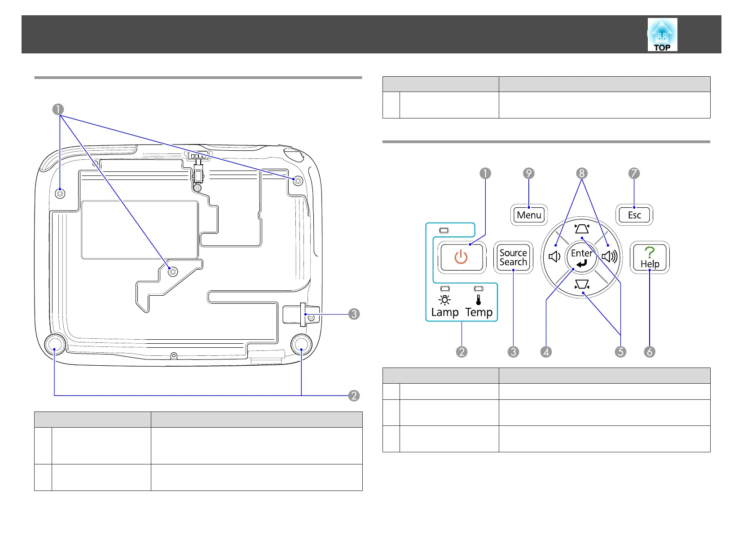Image resolution: width=756 pixels, height=534 pixels.
Task: Click the volume down speaker icon
Action: [x=555, y=257]
